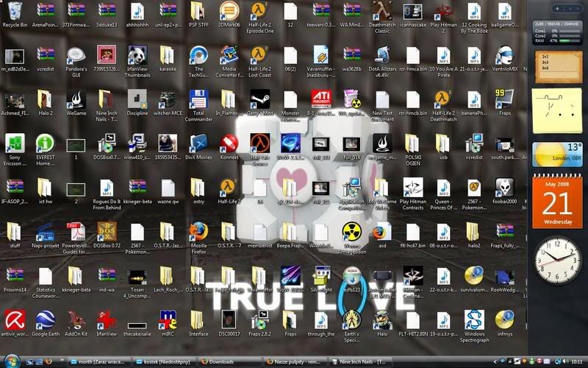Open the ahhhohhh MP3 file
The image size is (588, 368).
tap(137, 11)
